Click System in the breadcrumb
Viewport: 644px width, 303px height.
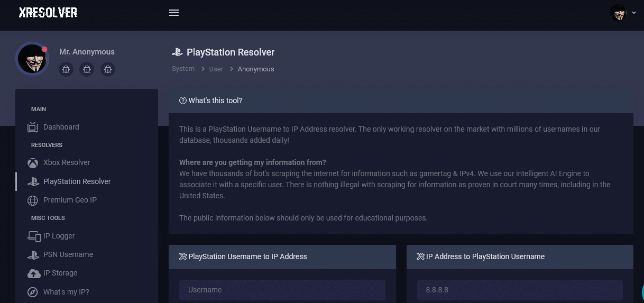183,69
